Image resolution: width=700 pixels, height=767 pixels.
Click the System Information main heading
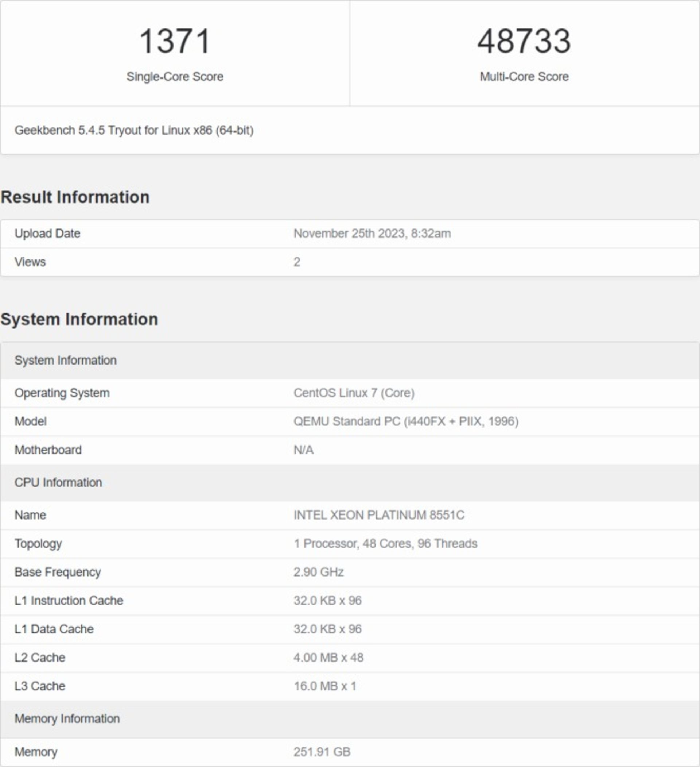[x=79, y=319]
